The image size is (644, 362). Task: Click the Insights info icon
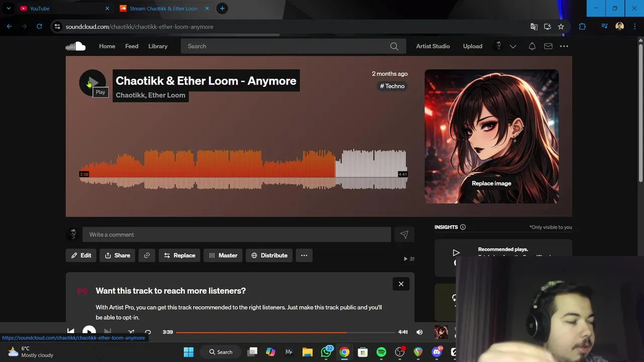pos(463,227)
